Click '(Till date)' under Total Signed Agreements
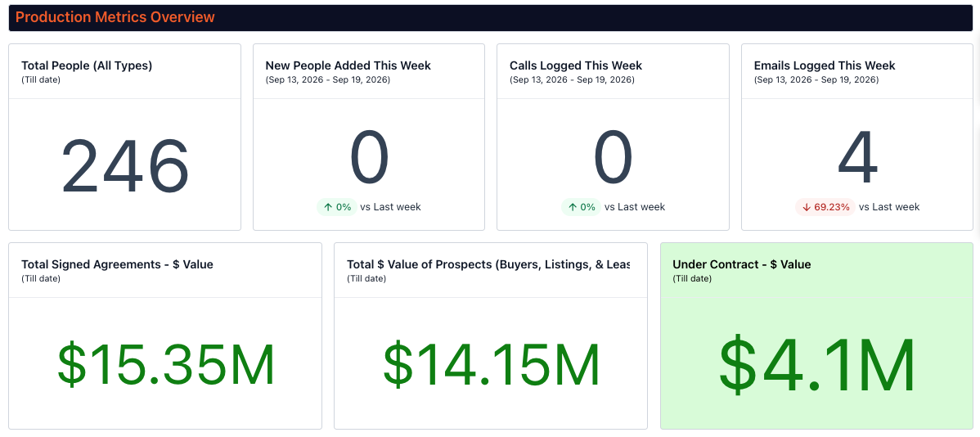This screenshot has width=980, height=437. 41,279
